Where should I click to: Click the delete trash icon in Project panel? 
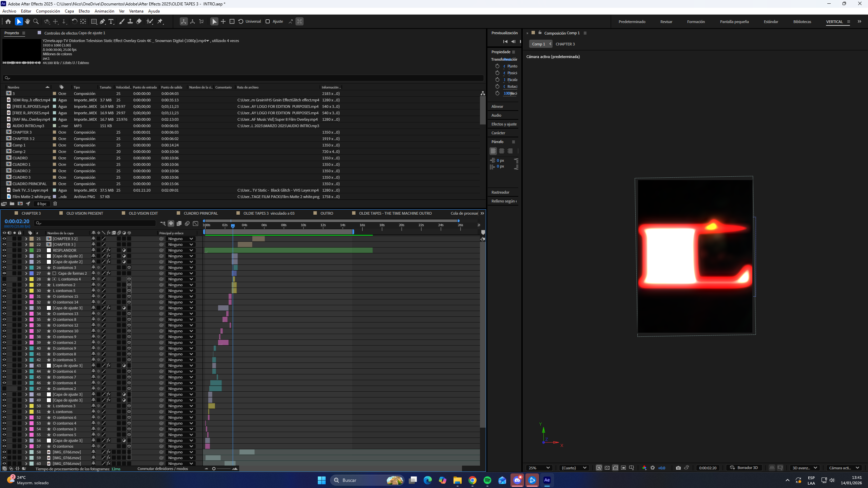pos(55,204)
